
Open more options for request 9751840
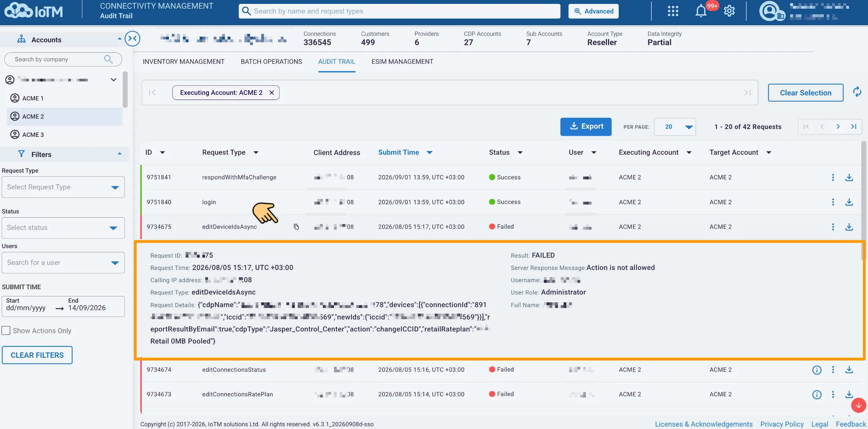coord(833,202)
